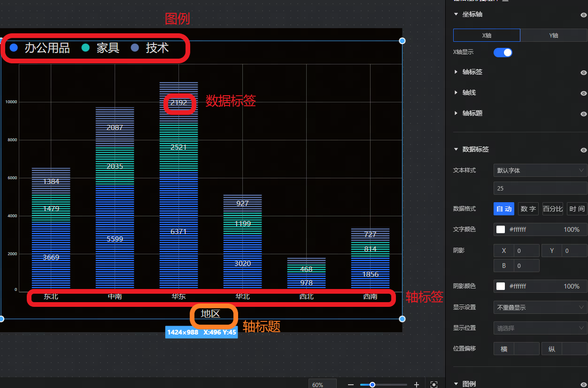This screenshot has width=588, height=388.
Task: Hide 数据标签 using its eye icon
Action: coord(583,150)
